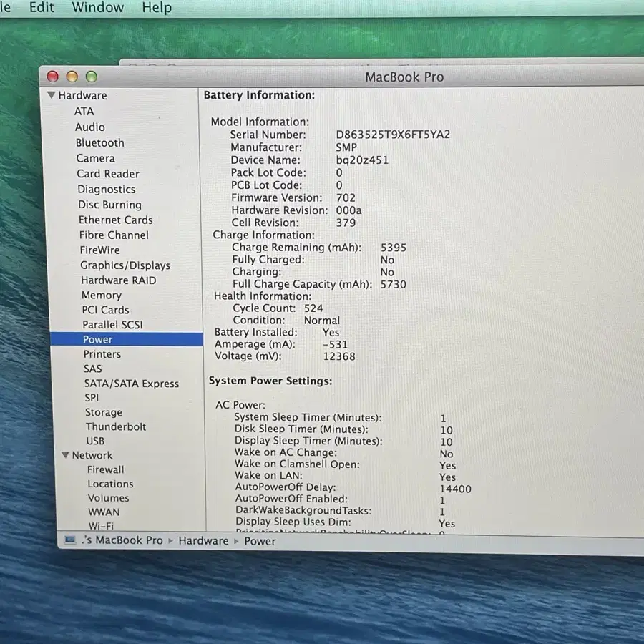Select Locations under Network

click(x=110, y=484)
